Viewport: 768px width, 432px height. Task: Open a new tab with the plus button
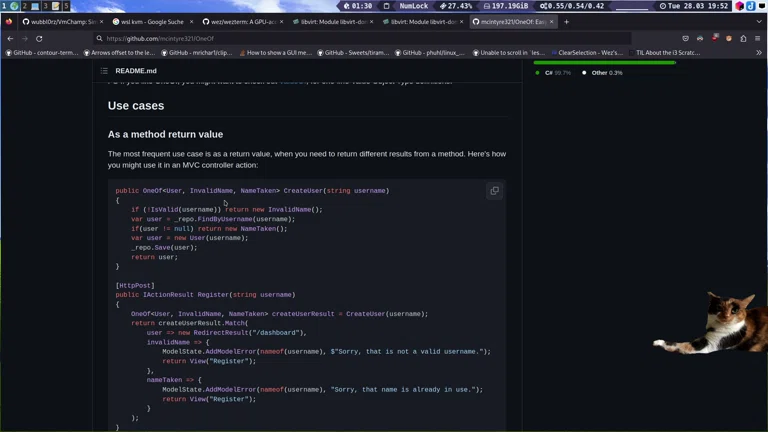(566, 22)
